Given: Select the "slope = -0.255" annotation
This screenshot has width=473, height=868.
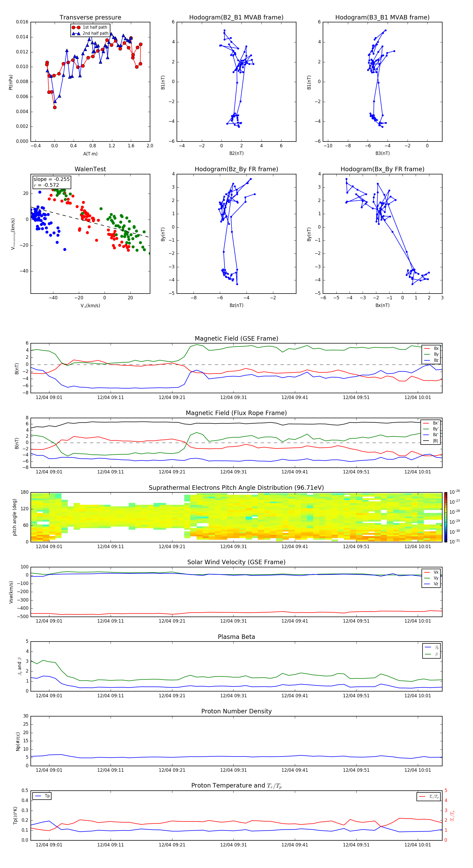Looking at the screenshot, I should click(x=52, y=179).
